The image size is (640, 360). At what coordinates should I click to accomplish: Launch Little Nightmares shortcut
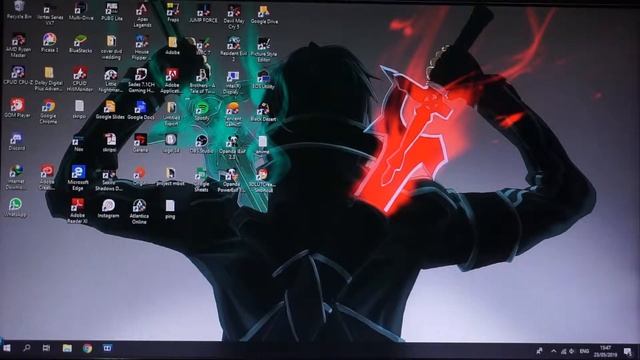(x=111, y=80)
